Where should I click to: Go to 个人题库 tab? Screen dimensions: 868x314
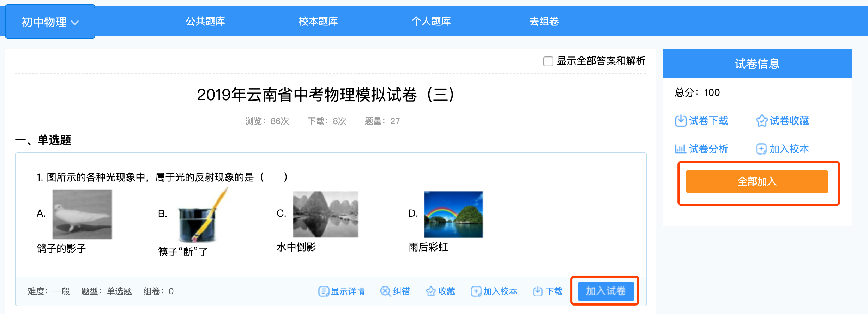click(x=431, y=22)
